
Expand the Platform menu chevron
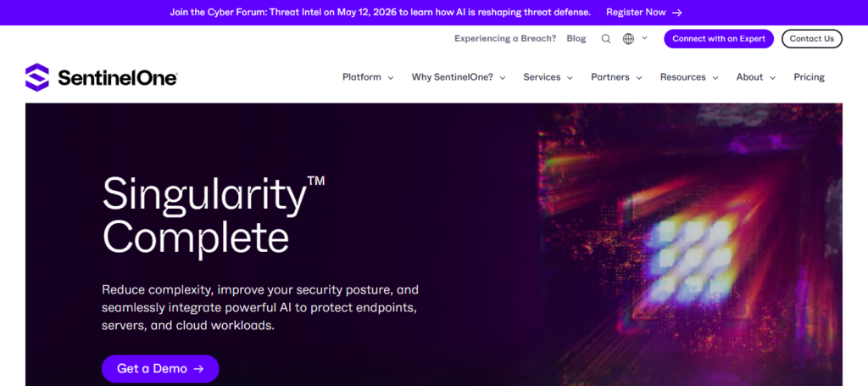tap(391, 78)
